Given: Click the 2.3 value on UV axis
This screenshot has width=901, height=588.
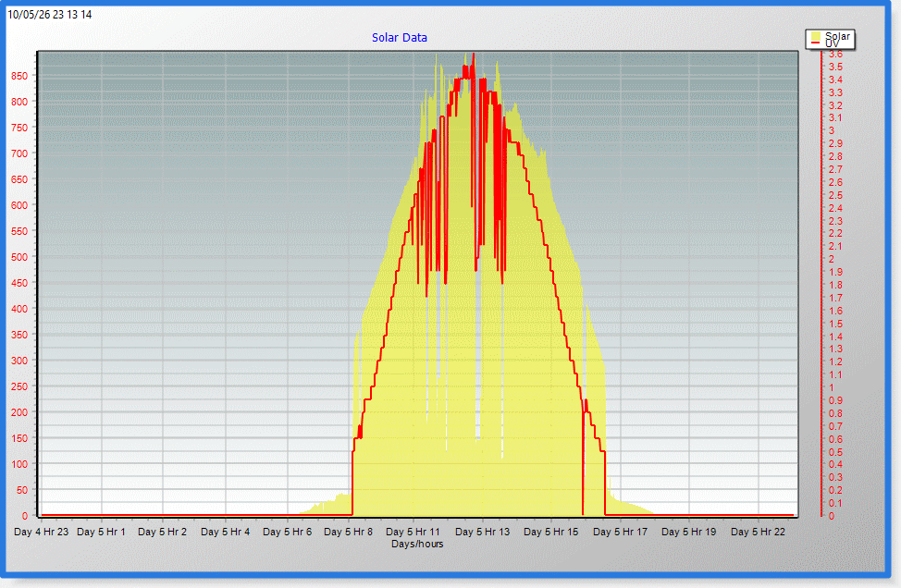Looking at the screenshot, I should point(835,221).
